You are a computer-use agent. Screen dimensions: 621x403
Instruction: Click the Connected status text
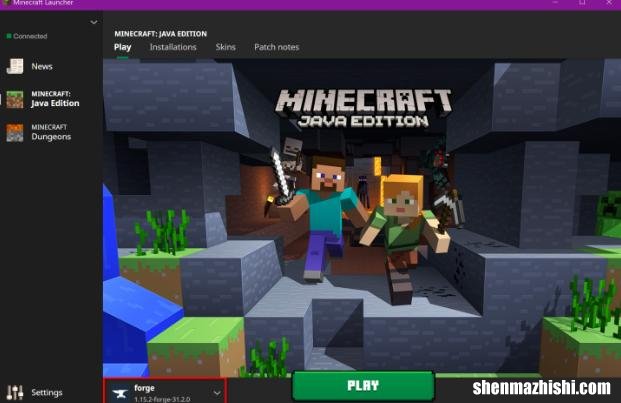30,36
